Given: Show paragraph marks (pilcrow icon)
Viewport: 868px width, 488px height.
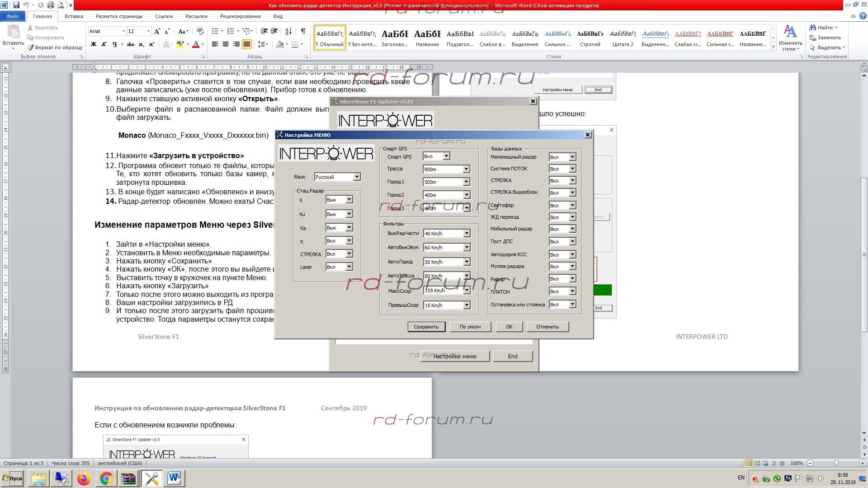Looking at the screenshot, I should (x=303, y=31).
